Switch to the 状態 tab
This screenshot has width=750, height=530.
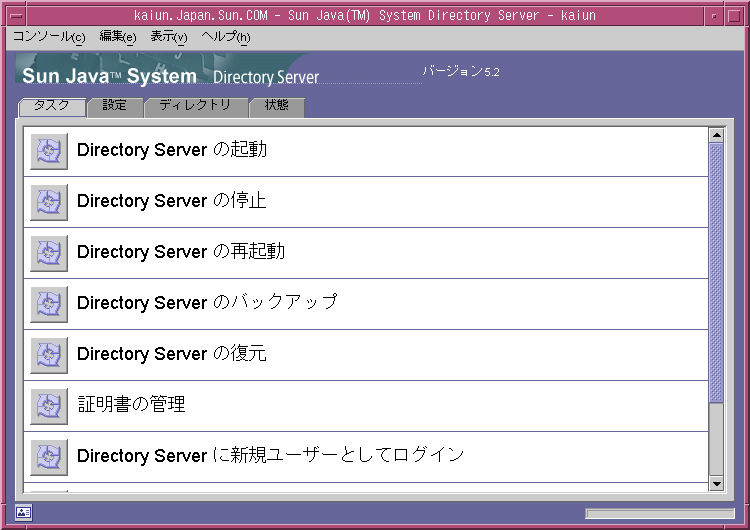276,106
